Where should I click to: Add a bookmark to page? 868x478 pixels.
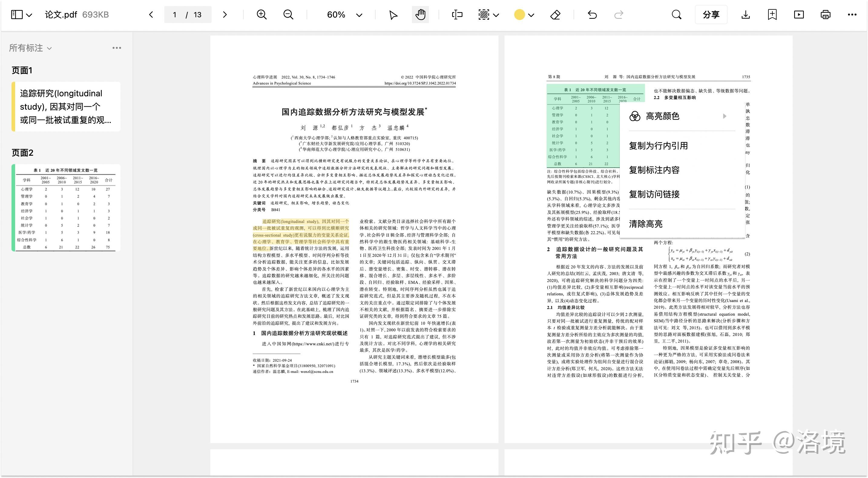[x=772, y=15]
